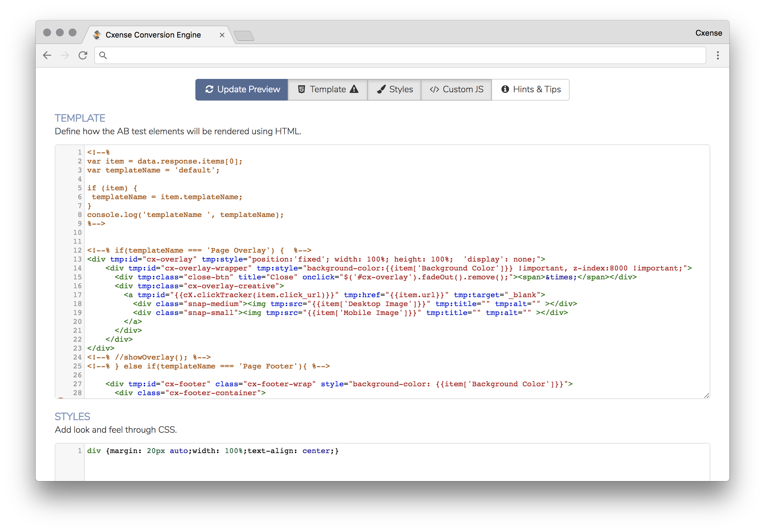Click the '//showOverlay();' comment line
This screenshot has height=532, width=765.
149,357
